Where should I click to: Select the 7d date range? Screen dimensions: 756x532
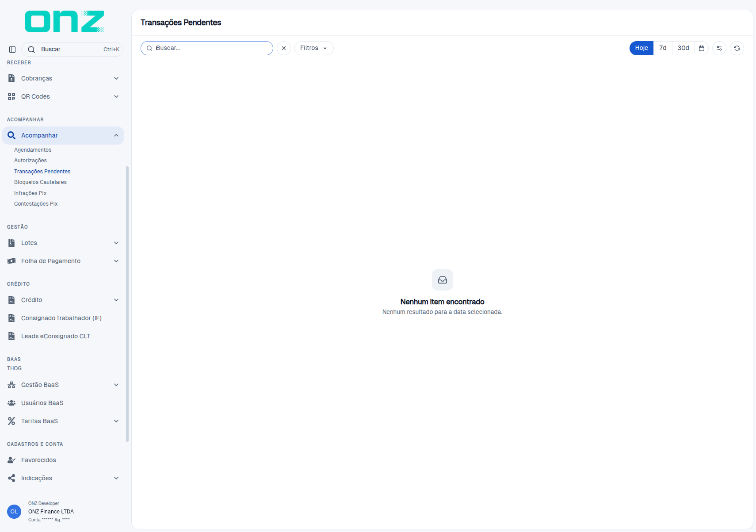[663, 48]
